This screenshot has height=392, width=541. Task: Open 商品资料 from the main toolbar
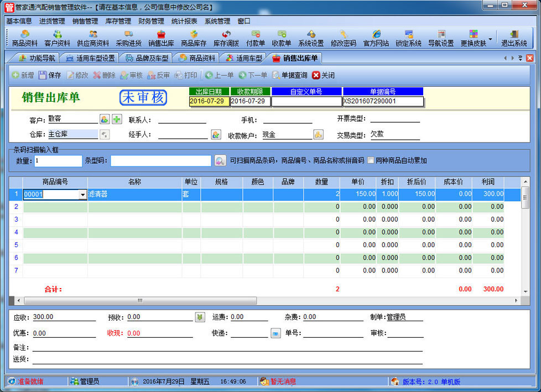click(x=24, y=38)
